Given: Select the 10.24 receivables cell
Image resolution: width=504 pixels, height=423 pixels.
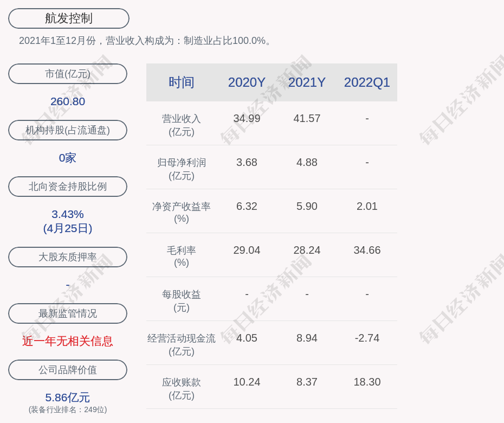Looking at the screenshot, I should tap(247, 382).
